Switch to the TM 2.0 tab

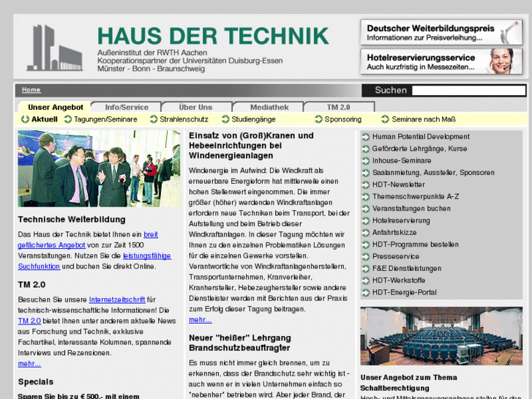(x=338, y=108)
